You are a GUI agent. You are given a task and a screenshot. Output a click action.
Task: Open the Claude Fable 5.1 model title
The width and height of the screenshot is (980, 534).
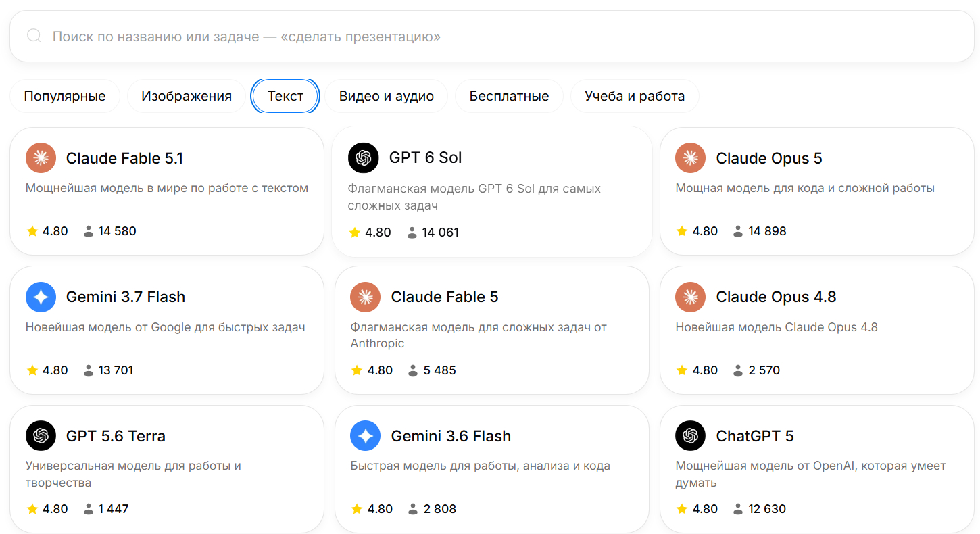[x=125, y=158]
